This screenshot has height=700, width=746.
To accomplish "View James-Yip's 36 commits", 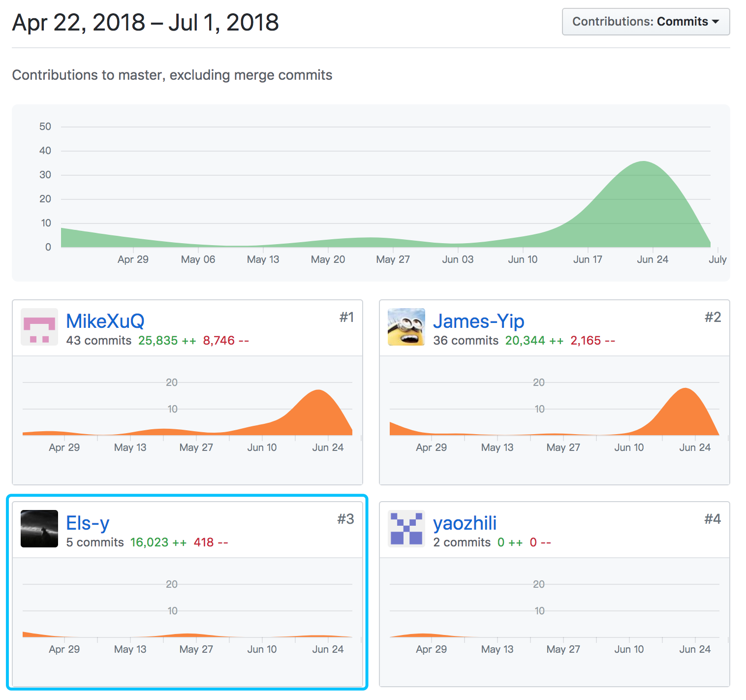I will tap(466, 341).
